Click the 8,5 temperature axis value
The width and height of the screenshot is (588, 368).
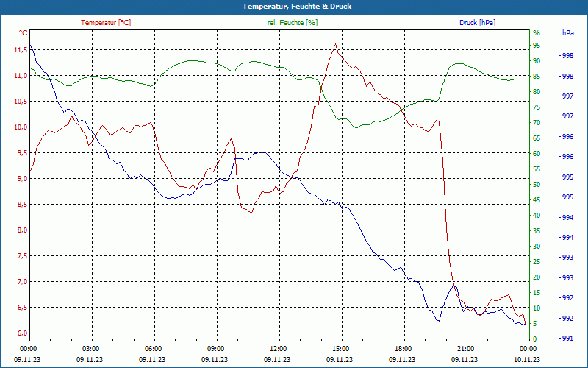[x=22, y=205]
